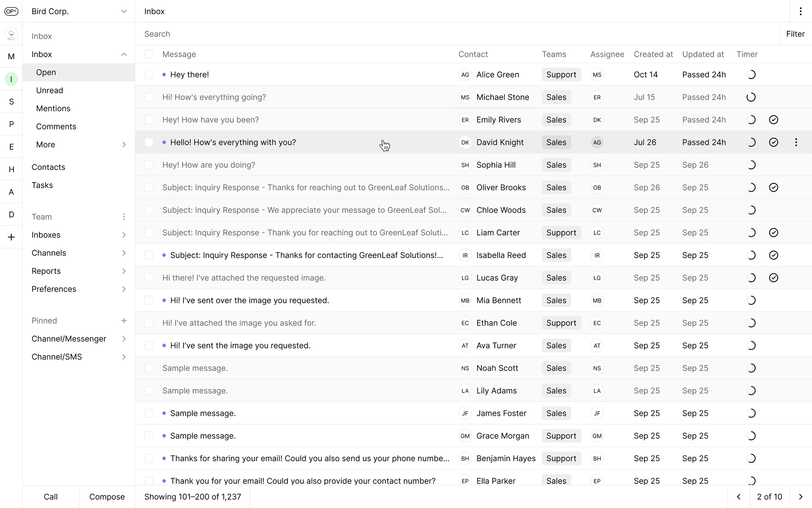Open the top-right vertical dots menu
Viewport: 812px width, 508px height.
801,12
